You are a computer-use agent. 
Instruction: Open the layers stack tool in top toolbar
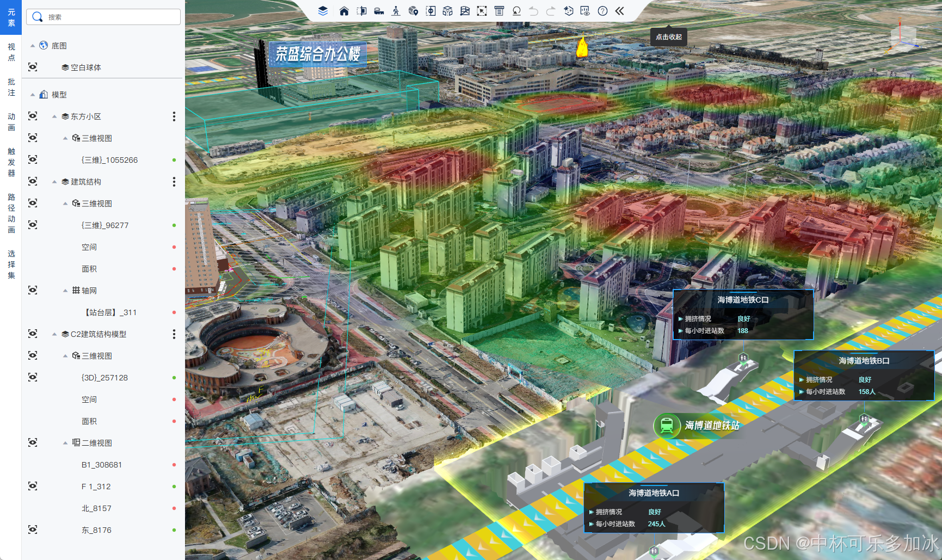[323, 11]
